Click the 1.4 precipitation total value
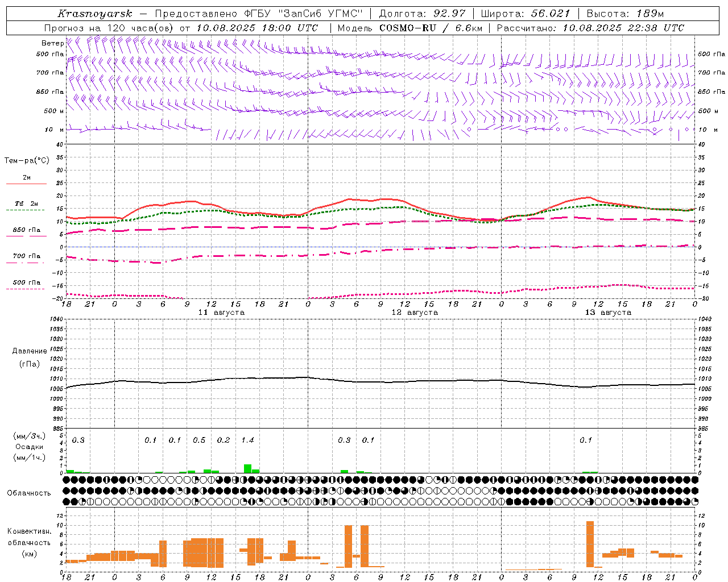Screen dimensions: 728x582 point(247,440)
